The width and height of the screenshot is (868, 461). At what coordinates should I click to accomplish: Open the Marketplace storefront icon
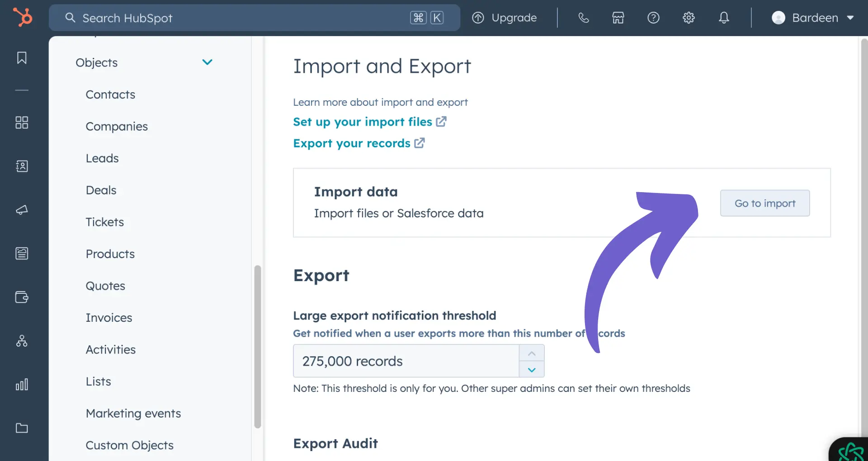click(x=618, y=18)
